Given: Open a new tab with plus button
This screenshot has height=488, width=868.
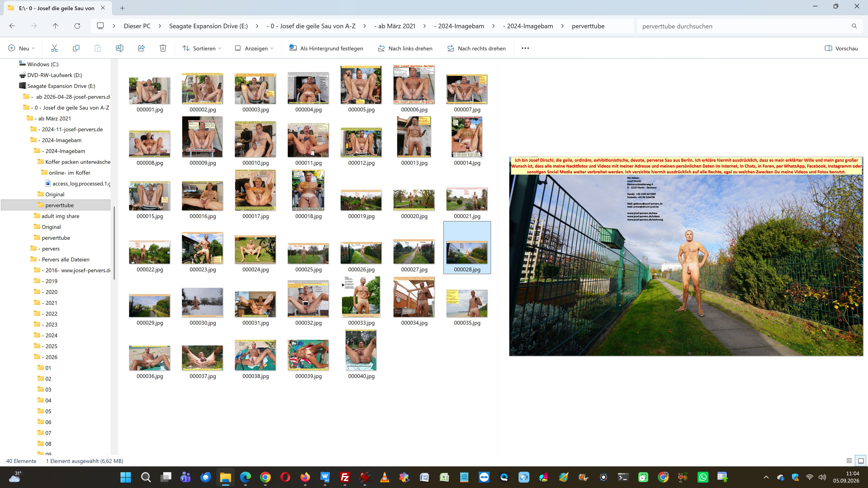Looking at the screenshot, I should [122, 8].
